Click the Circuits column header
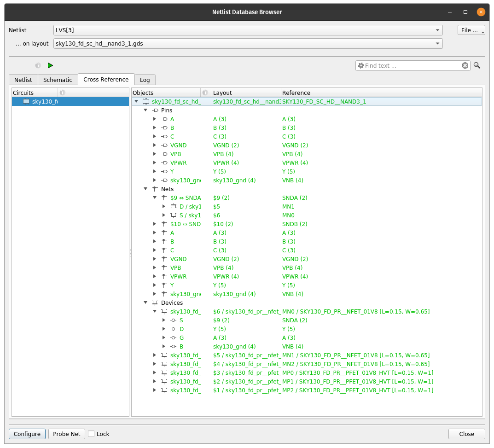The height and width of the screenshot is (448, 494). click(35, 93)
